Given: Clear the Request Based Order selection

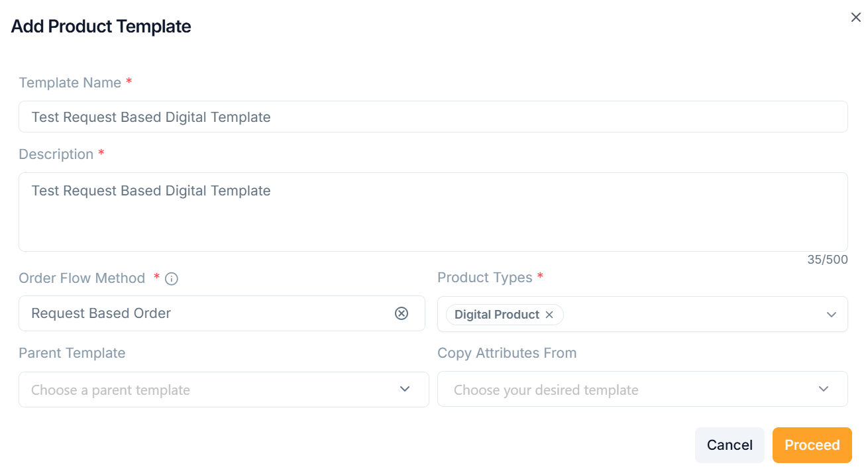Looking at the screenshot, I should click(x=402, y=313).
